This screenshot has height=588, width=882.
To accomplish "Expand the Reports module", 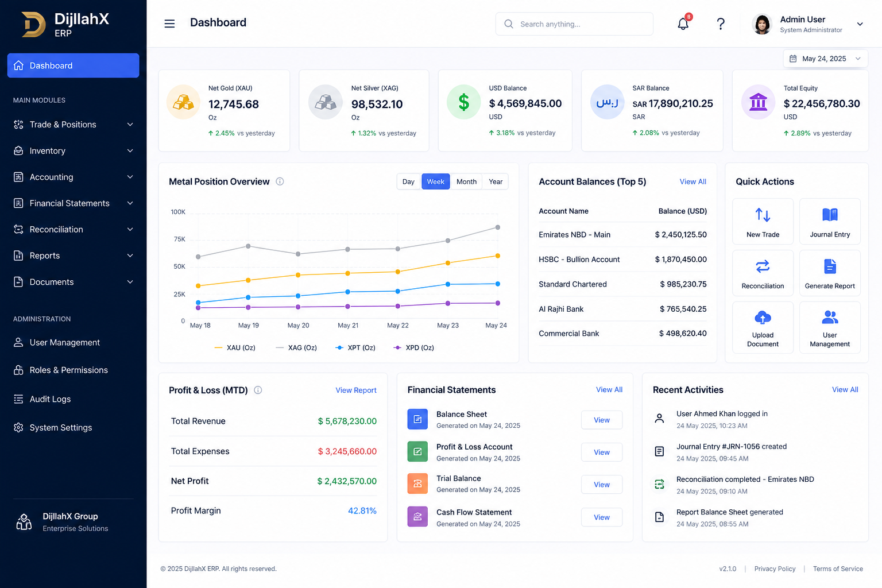I will click(x=73, y=256).
